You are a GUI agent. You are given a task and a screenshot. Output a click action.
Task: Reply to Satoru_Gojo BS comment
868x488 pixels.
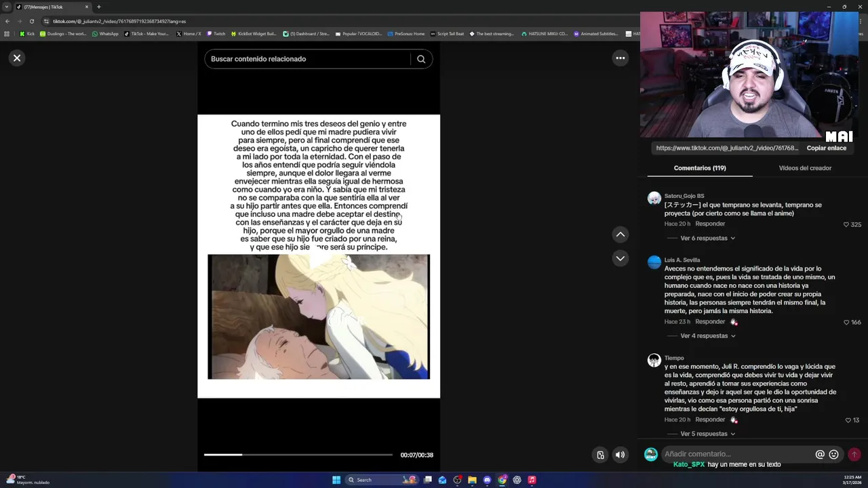click(x=710, y=224)
